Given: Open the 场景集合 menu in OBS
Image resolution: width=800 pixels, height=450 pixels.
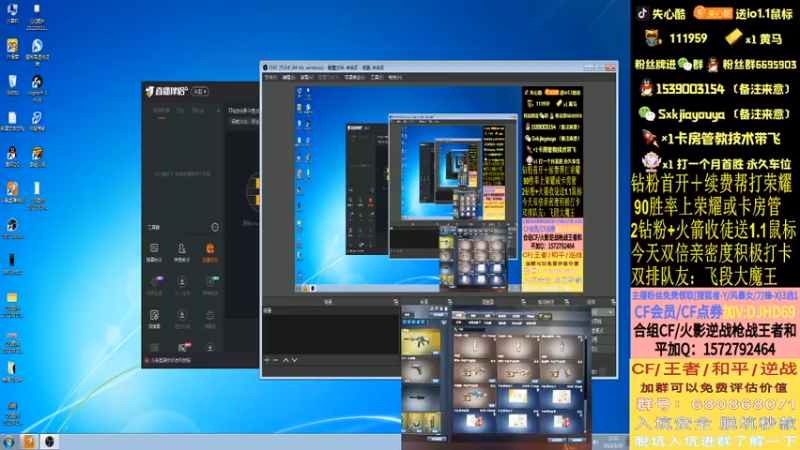Looking at the screenshot, I should tap(355, 78).
